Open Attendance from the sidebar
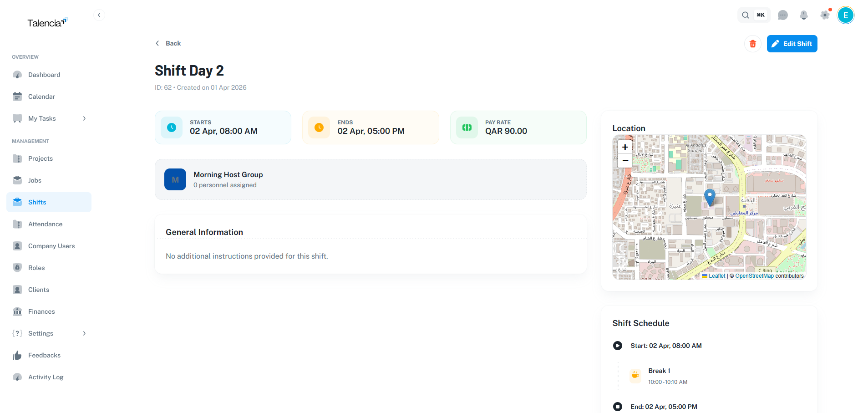The height and width of the screenshot is (413, 868). [x=45, y=224]
